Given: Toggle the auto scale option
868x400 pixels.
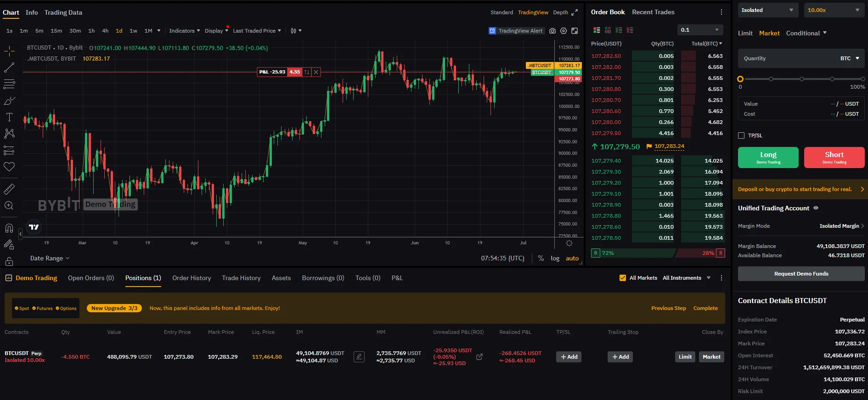Looking at the screenshot, I should pos(572,258).
